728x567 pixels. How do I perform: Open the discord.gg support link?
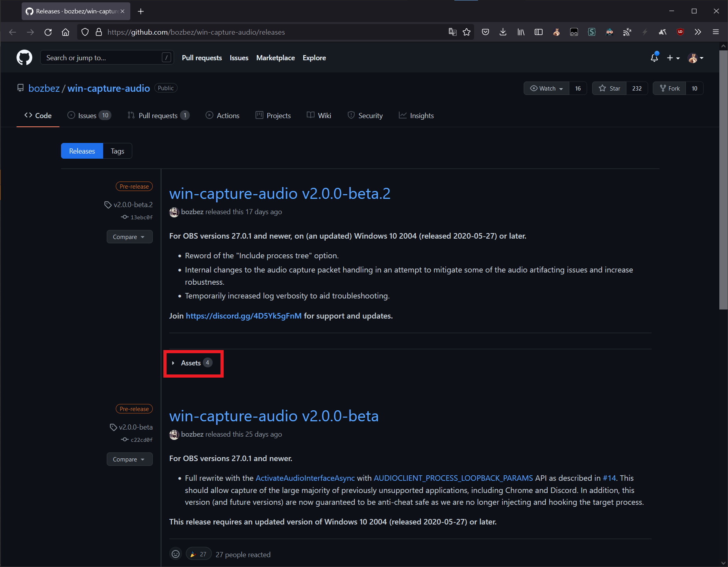pyautogui.click(x=243, y=316)
